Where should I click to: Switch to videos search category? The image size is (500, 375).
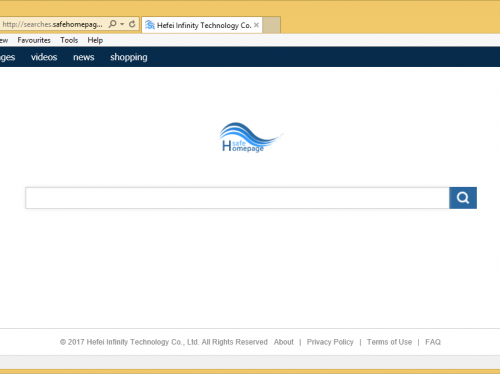pos(44,57)
